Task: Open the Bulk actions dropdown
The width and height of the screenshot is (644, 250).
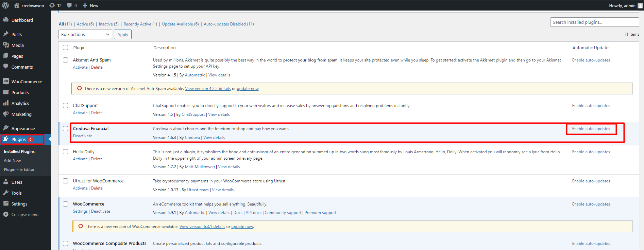Action: (85, 34)
